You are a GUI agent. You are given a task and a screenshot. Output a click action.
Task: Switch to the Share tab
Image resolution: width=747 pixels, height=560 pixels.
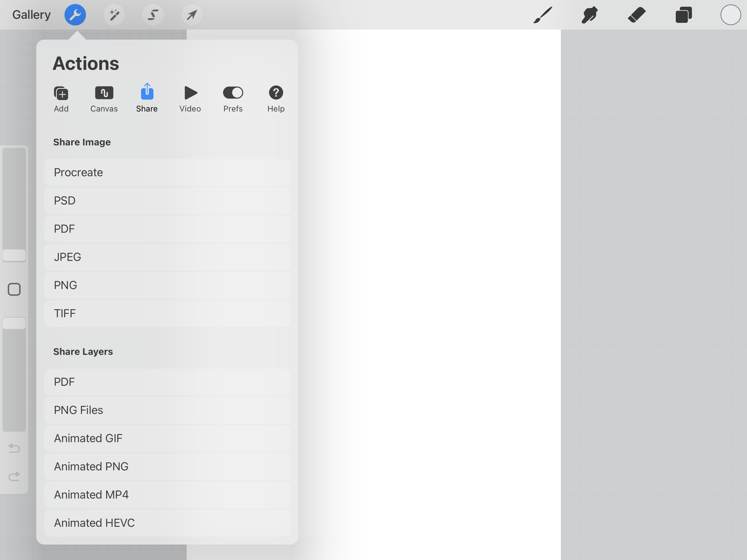pos(147,98)
